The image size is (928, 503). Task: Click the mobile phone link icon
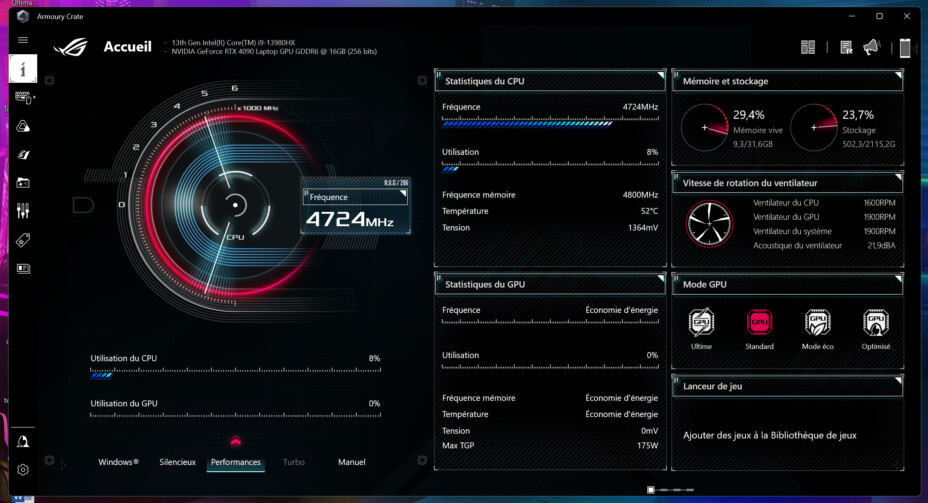pyautogui.click(x=905, y=48)
